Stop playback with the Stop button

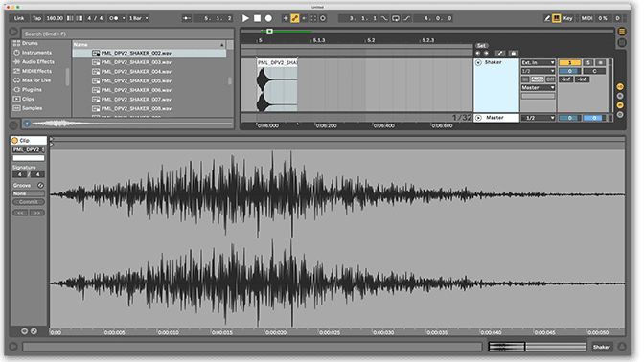tap(257, 18)
